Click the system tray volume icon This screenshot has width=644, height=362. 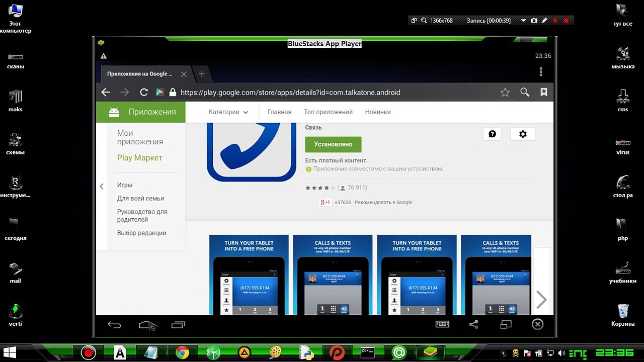click(x=561, y=353)
